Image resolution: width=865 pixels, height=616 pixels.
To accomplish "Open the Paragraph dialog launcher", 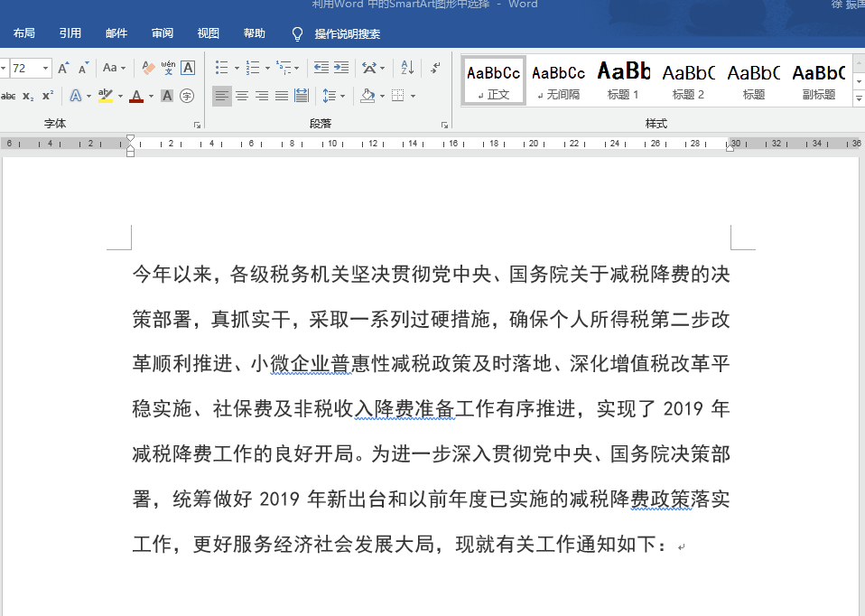I will point(444,126).
